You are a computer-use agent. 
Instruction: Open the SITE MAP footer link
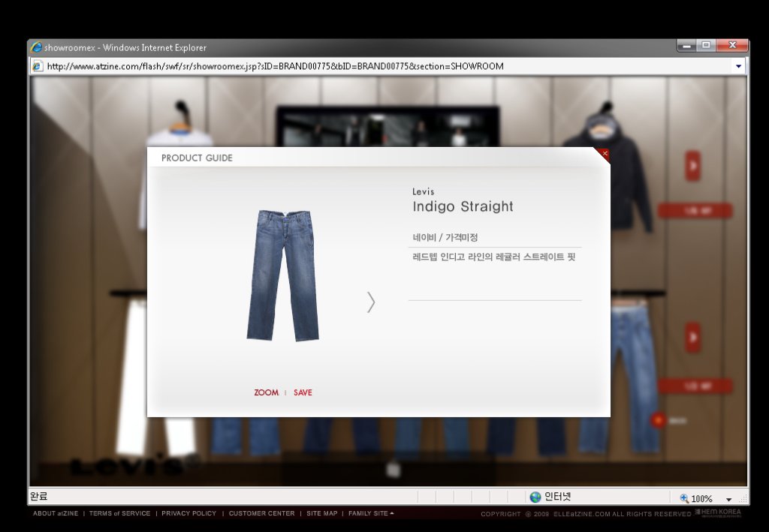point(321,513)
